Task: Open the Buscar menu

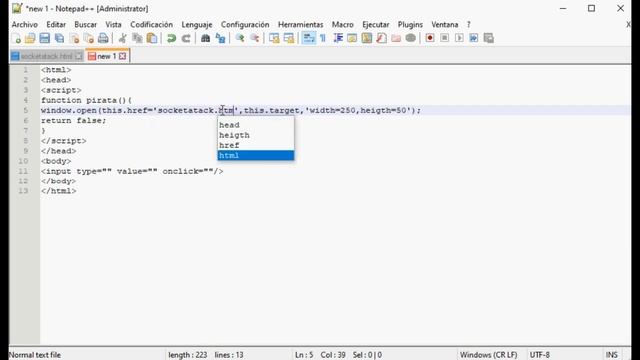Action: [x=86, y=24]
